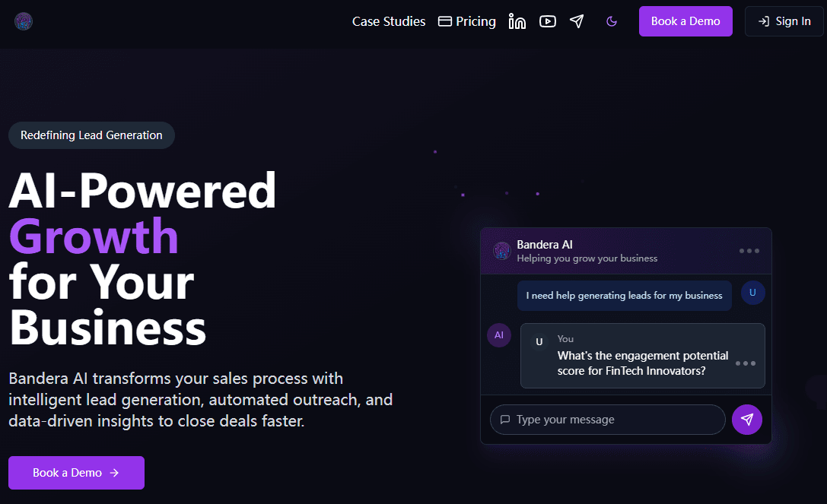Viewport: 827px width, 504px height.
Task: Open the LinkedIn icon link
Action: click(517, 21)
